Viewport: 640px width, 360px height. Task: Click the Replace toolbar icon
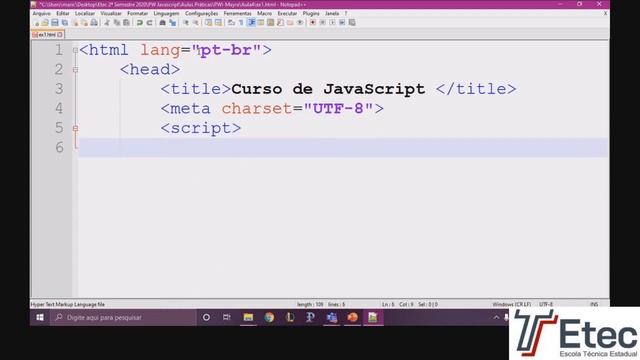click(x=172, y=23)
